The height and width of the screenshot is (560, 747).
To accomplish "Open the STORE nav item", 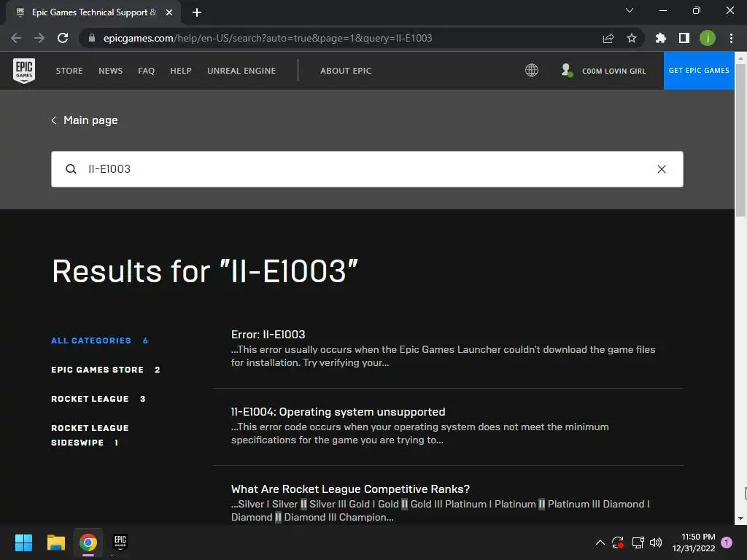I will (x=69, y=71).
